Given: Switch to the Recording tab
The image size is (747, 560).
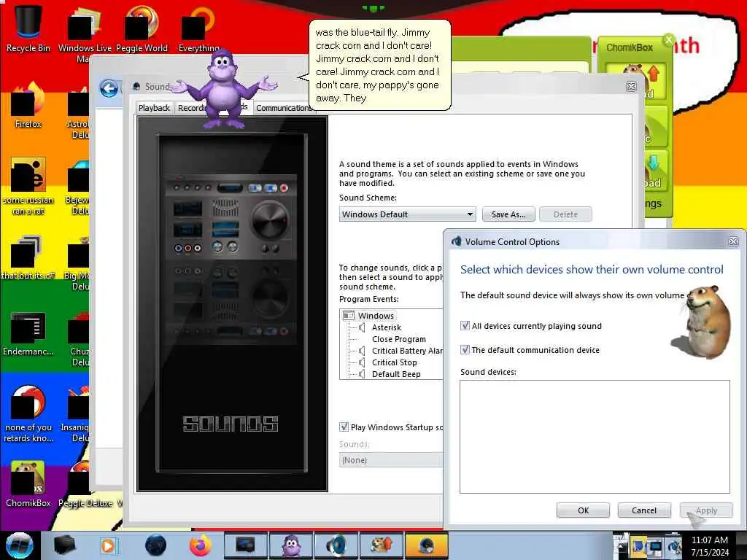Looking at the screenshot, I should pyautogui.click(x=192, y=108).
